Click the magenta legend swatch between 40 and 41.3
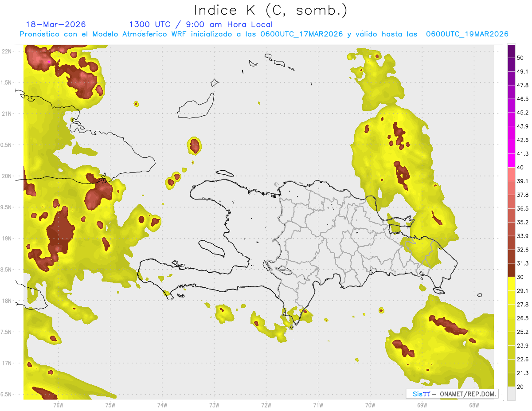The image size is (532, 411). pyautogui.click(x=511, y=160)
